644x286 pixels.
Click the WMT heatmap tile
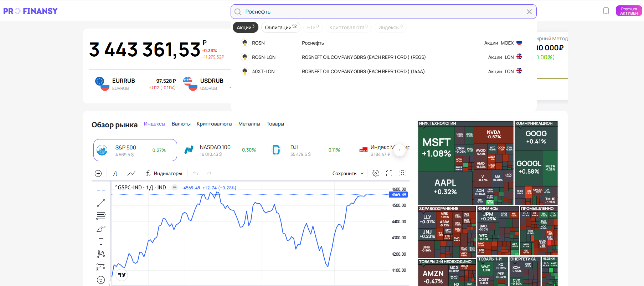pos(485,268)
